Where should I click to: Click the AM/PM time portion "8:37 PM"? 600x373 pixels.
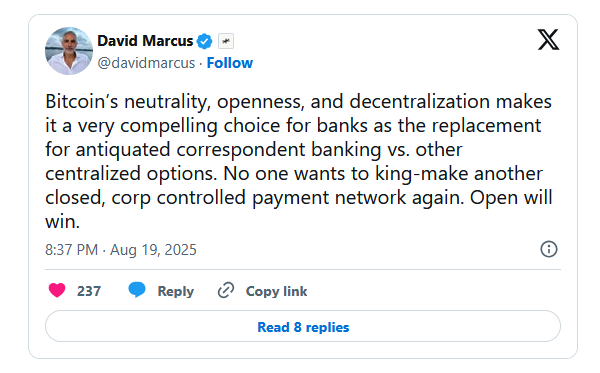72,250
